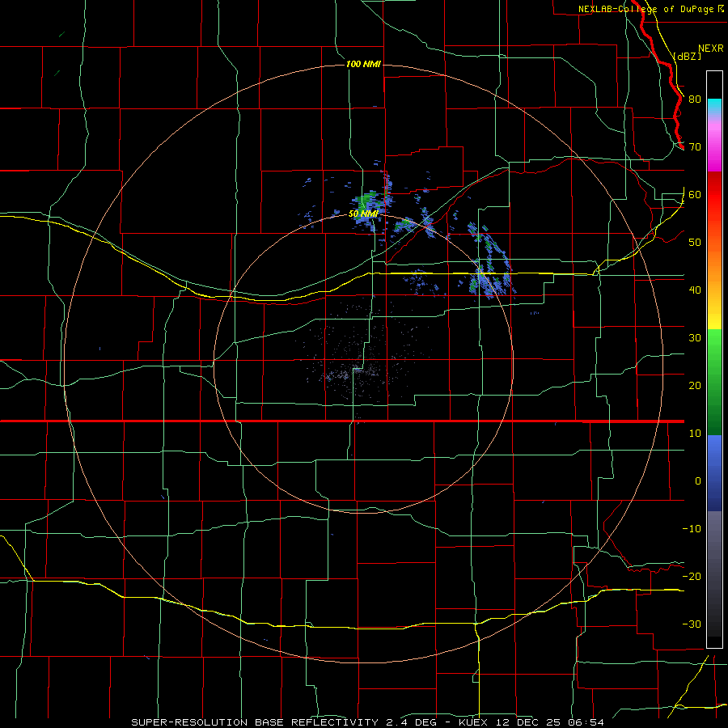
Task: Click the 60 value on dBZ scale
Action: coord(695,195)
